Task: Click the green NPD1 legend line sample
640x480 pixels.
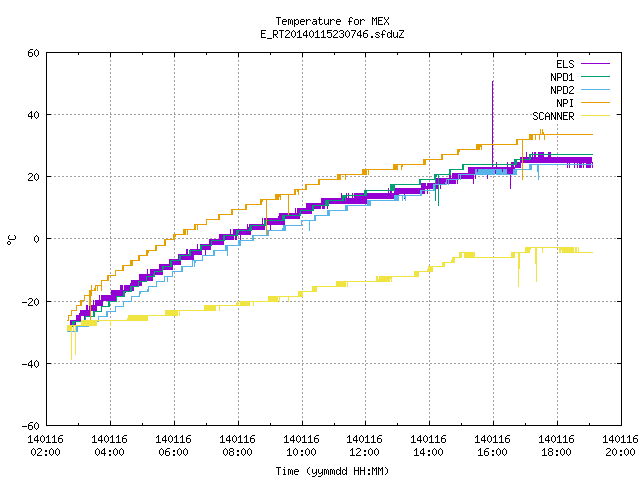Action: pos(595,76)
